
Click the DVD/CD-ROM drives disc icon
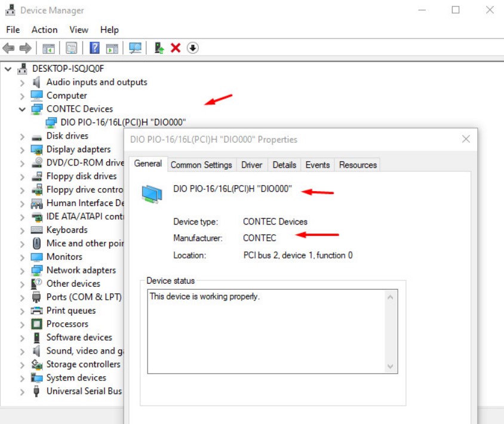(37, 162)
